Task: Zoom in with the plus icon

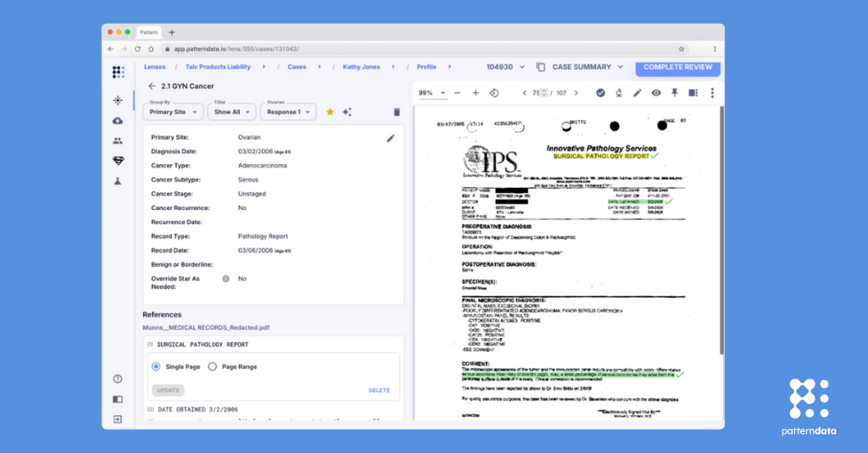Action: (x=476, y=93)
